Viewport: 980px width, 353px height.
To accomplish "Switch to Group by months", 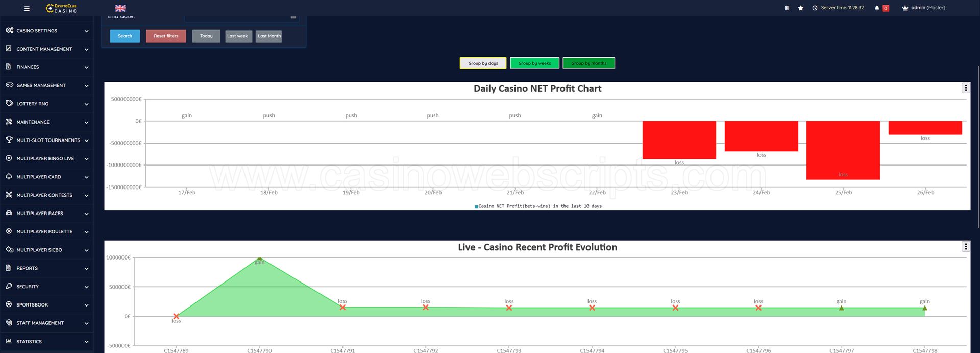I will click(x=589, y=63).
